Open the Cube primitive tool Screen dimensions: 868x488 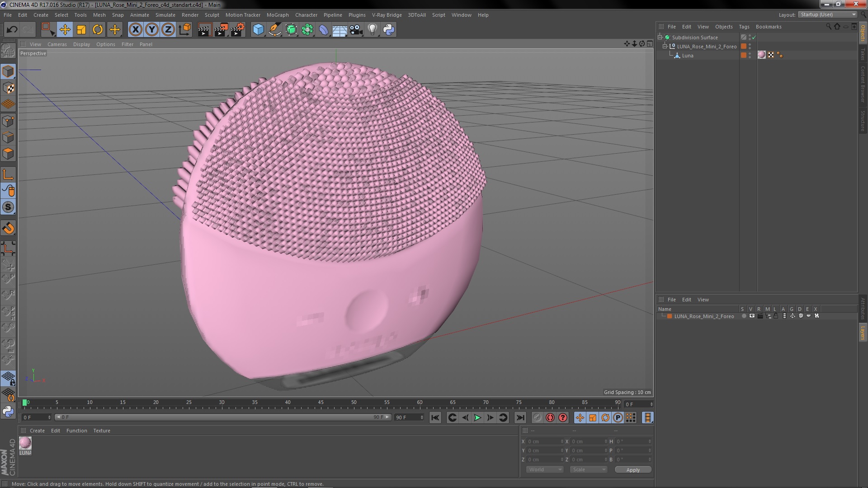pyautogui.click(x=258, y=30)
